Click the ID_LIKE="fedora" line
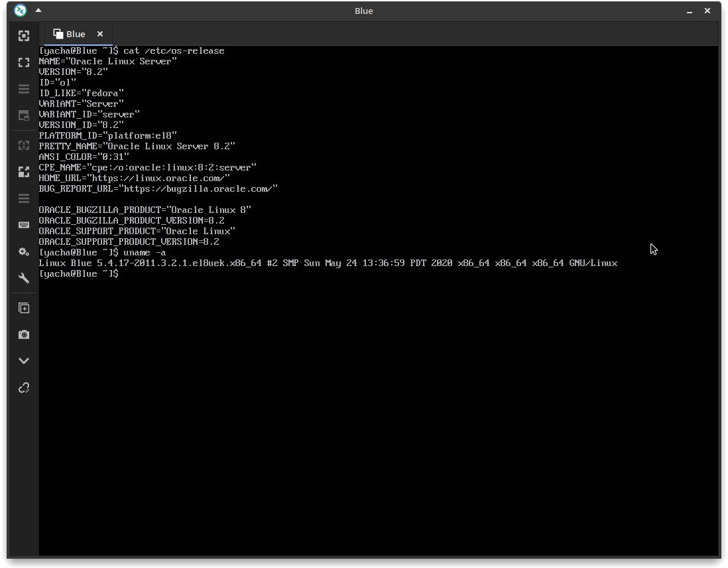This screenshot has height=568, width=728. coord(82,93)
